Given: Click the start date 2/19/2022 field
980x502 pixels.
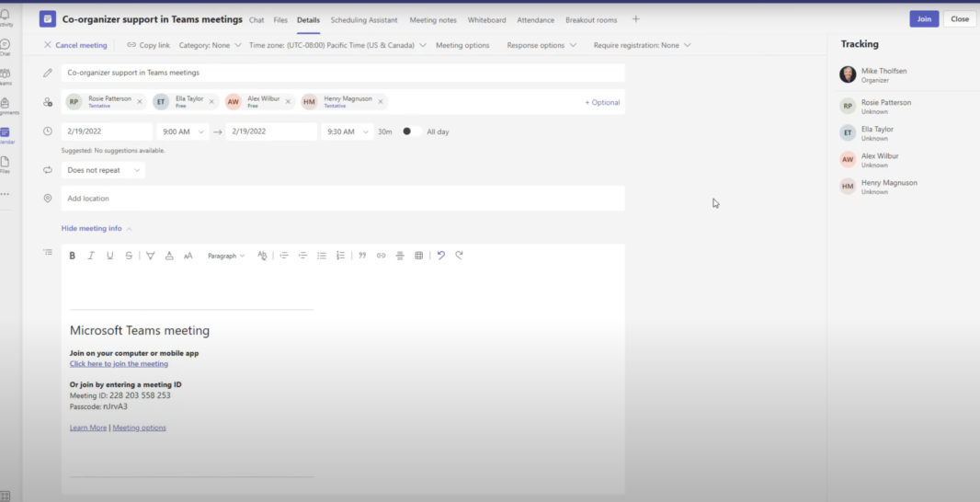Looking at the screenshot, I should coord(107,131).
